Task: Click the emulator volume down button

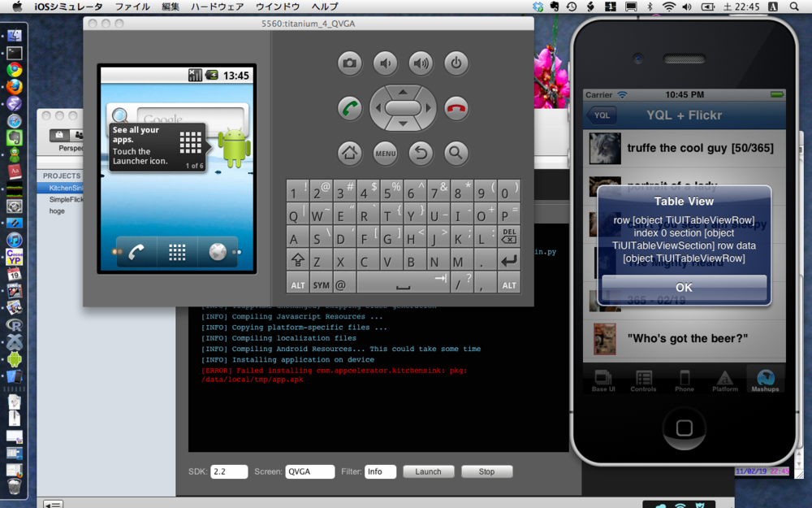Action: pyautogui.click(x=385, y=63)
